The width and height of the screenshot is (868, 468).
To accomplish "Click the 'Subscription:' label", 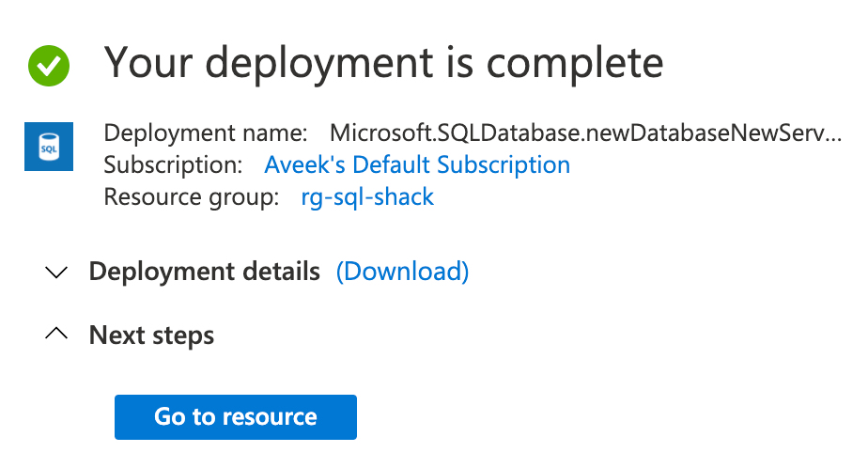I will [173, 165].
